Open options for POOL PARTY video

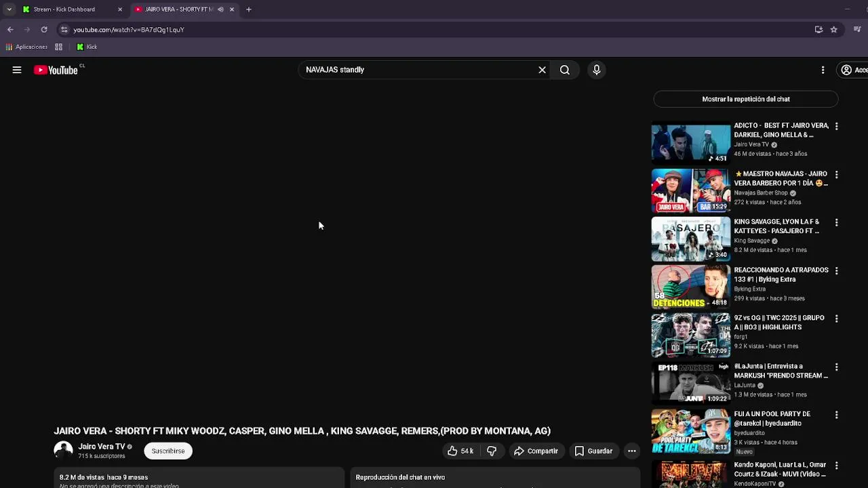(x=836, y=415)
